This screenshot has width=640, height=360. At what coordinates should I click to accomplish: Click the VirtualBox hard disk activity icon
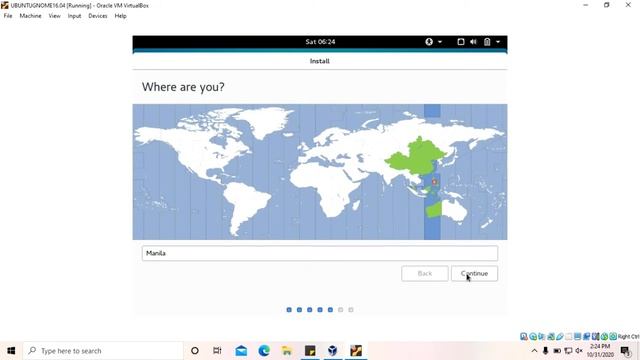(524, 336)
